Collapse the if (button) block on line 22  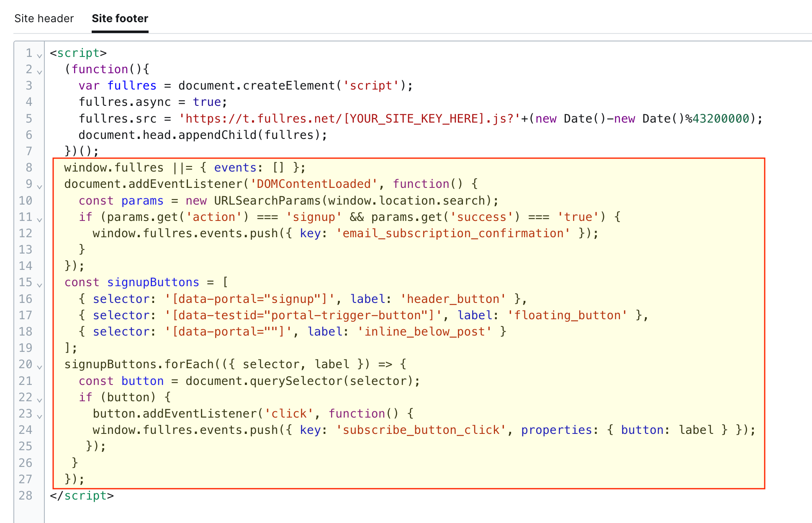tap(39, 400)
